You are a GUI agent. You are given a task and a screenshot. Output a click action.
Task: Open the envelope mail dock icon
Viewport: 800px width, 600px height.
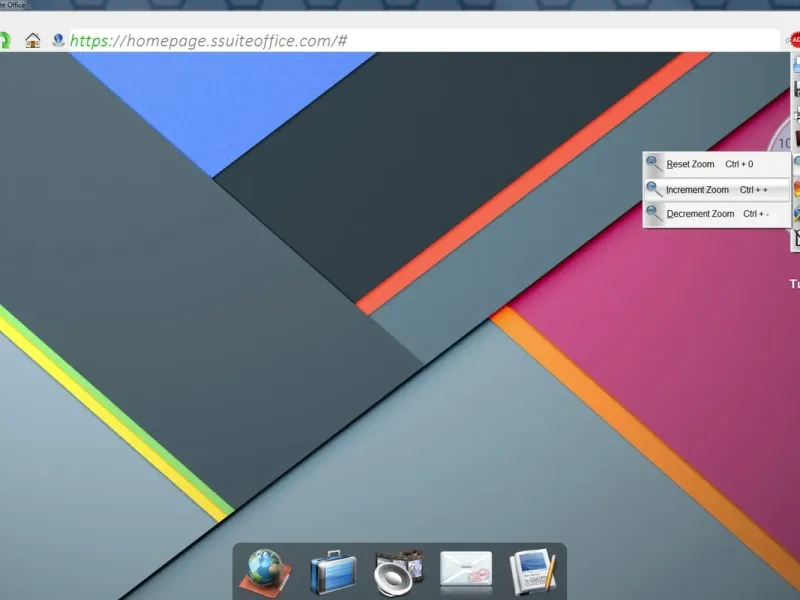pos(466,569)
